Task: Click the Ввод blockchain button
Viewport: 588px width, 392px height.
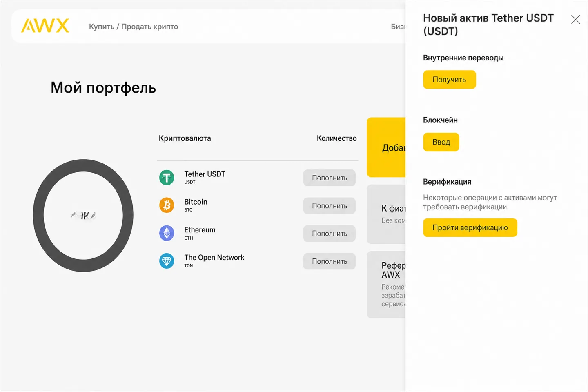Action: click(x=441, y=142)
